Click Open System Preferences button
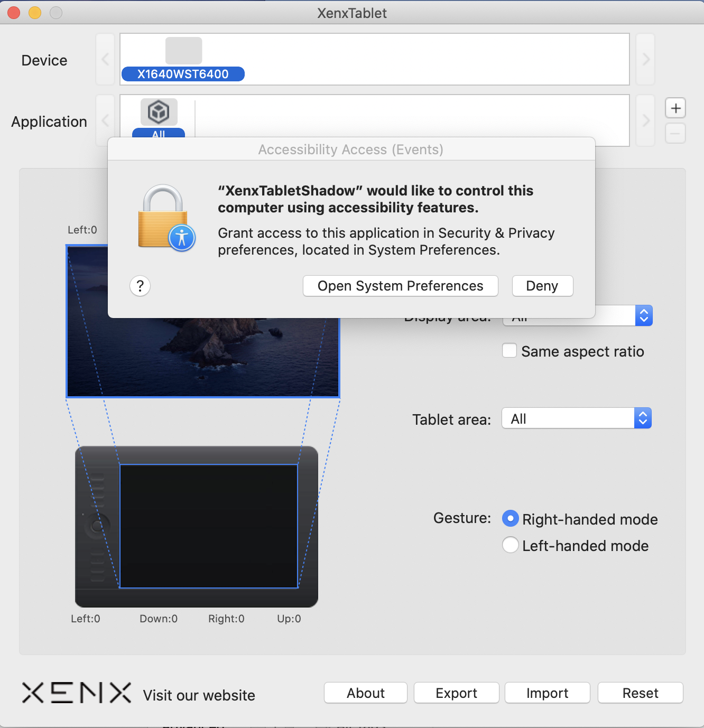The height and width of the screenshot is (728, 704). tap(400, 286)
